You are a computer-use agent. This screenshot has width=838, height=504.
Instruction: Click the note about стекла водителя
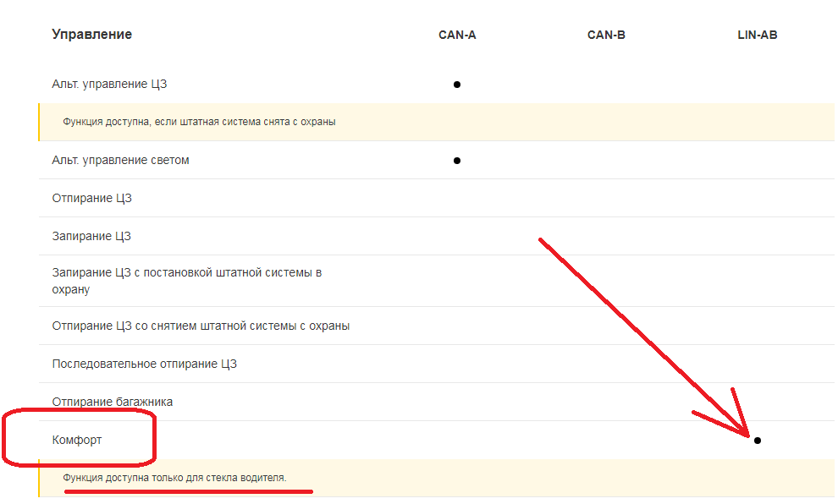point(174,479)
